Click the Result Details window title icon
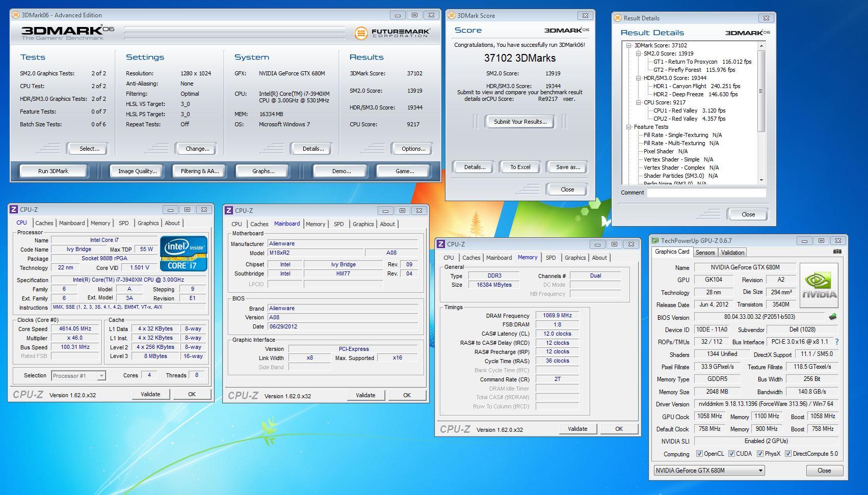The image size is (868, 495). (617, 18)
